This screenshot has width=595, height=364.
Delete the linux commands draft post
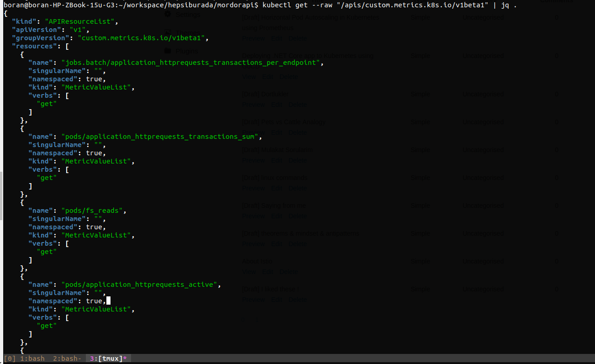298,188
